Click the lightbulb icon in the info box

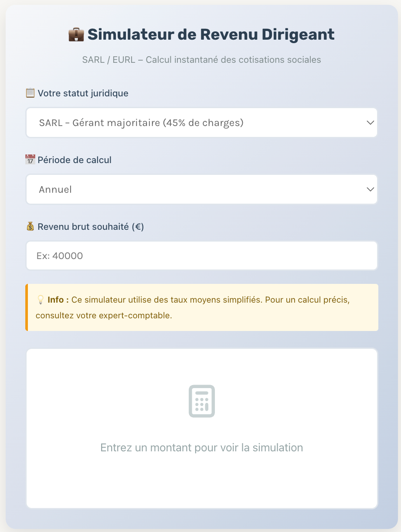[41, 299]
